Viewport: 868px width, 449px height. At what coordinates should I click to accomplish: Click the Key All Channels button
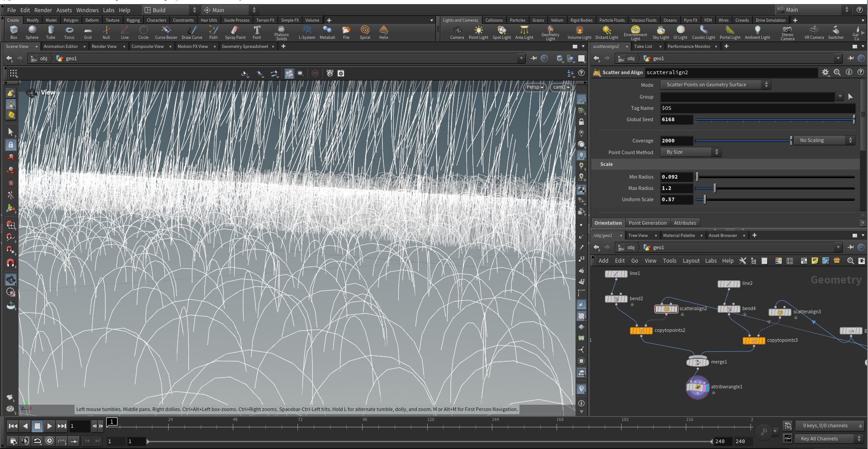click(x=828, y=439)
